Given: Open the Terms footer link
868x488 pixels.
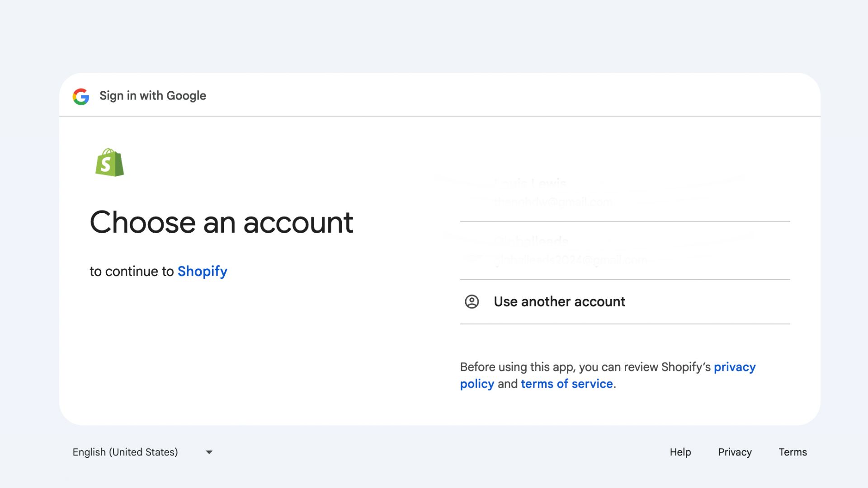Looking at the screenshot, I should (793, 452).
